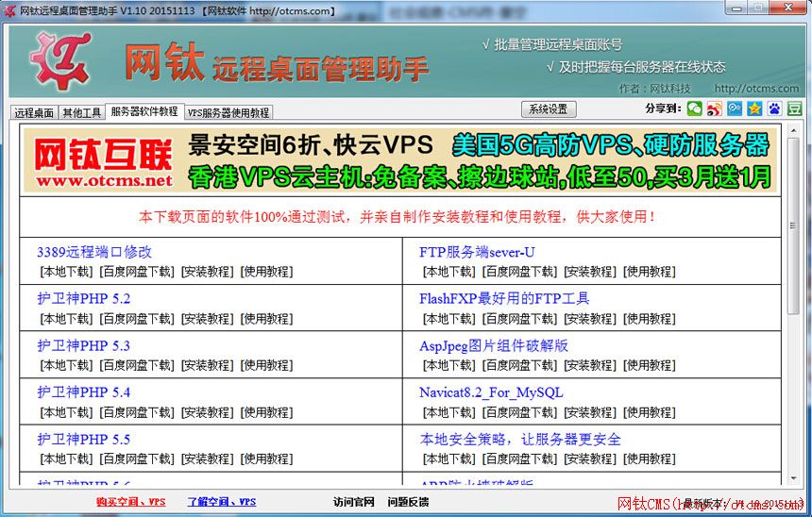Click 本地下载 for FTP服务端sever-U
This screenshot has height=517, width=812.
(449, 272)
